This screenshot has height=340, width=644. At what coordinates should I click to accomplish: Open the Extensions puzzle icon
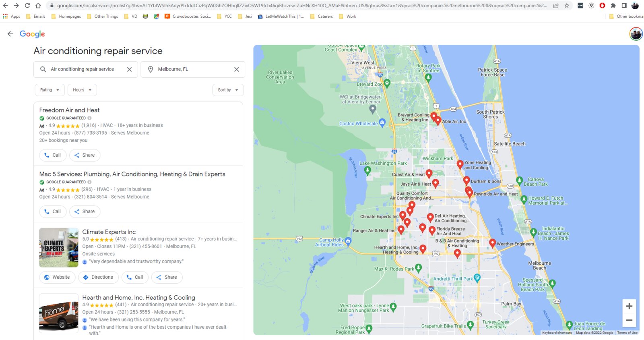pos(613,6)
